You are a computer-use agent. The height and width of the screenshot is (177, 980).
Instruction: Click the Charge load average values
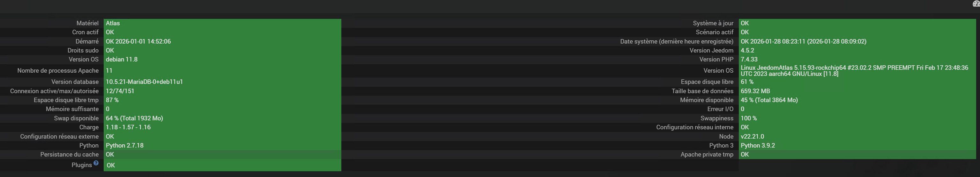click(128, 127)
